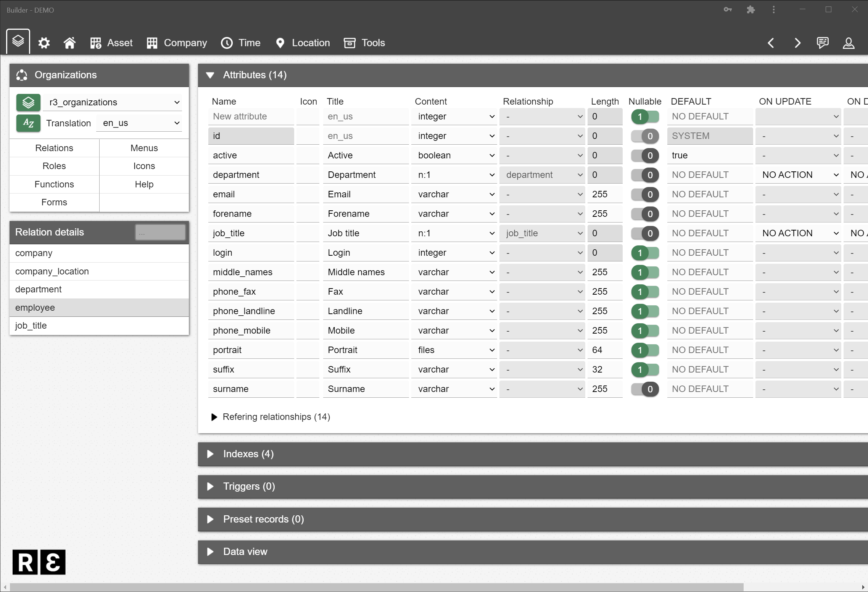Toggle nullable on the surname attribute
Screen dimensions: 868x592
[645, 389]
